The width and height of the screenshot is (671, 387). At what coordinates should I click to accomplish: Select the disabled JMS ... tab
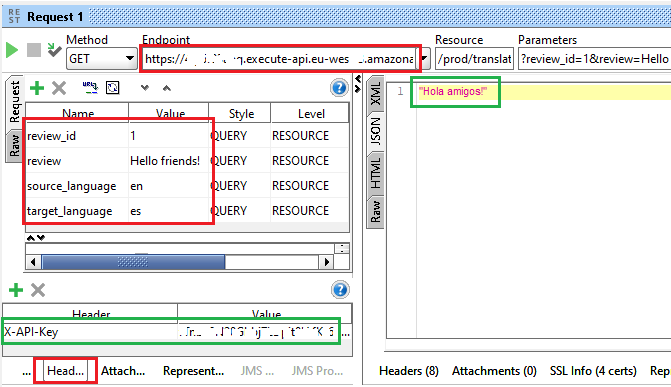(257, 371)
